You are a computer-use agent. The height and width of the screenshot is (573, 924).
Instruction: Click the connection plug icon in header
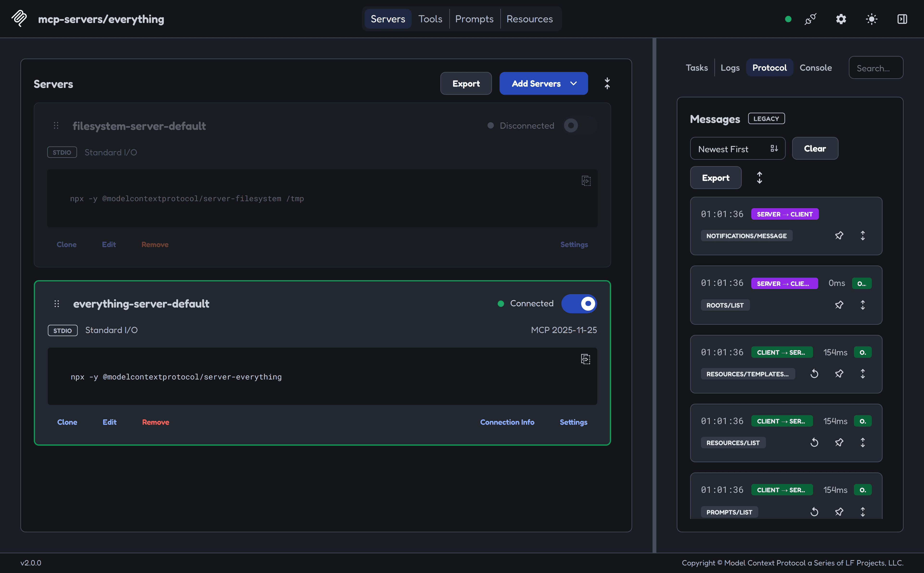point(810,19)
